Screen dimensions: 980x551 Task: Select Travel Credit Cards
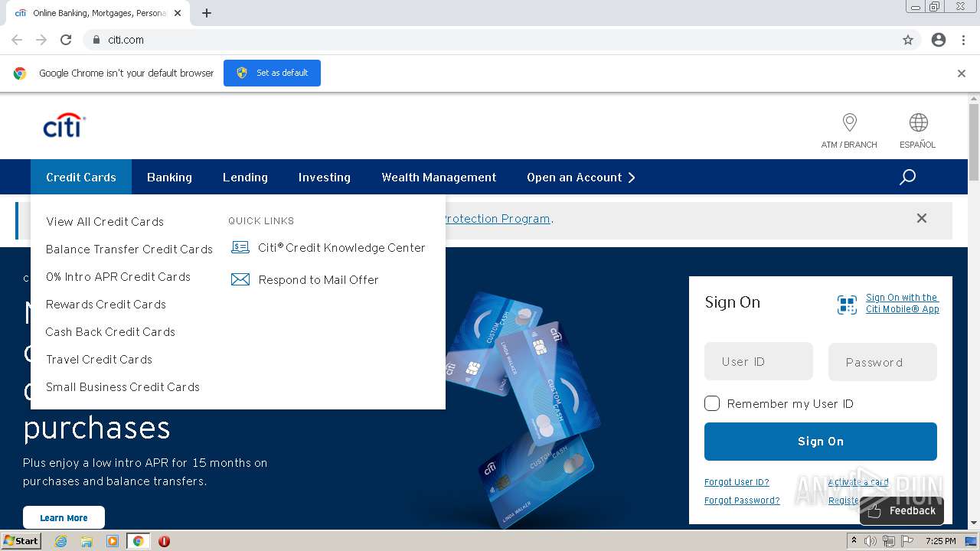point(99,359)
